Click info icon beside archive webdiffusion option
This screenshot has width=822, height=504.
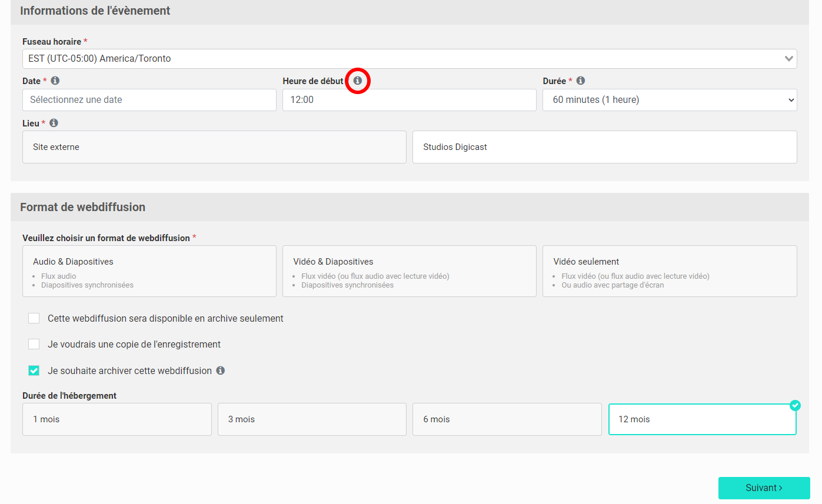[x=221, y=371]
